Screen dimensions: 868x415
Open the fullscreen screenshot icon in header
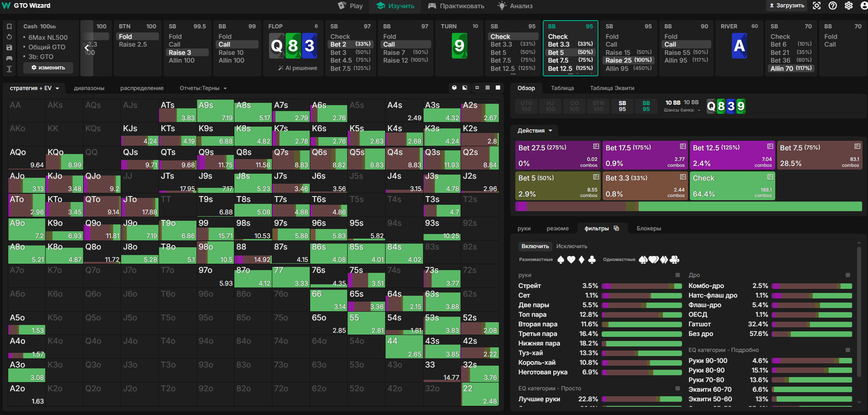[x=817, y=5]
